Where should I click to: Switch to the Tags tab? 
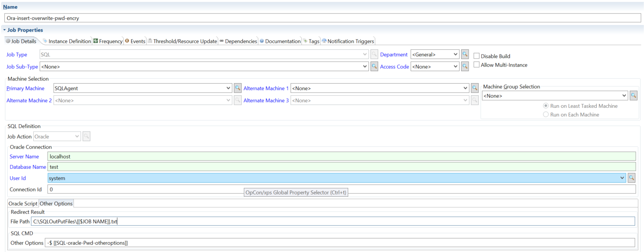[x=311, y=41]
